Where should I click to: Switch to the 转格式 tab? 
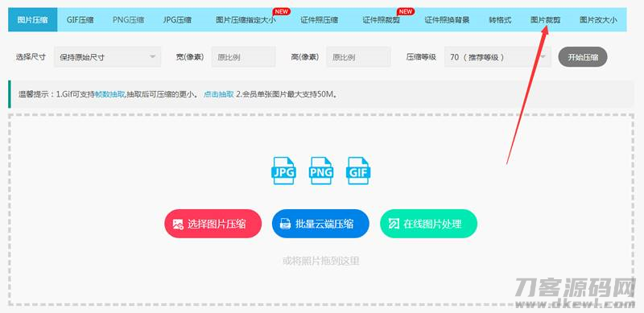[x=500, y=20]
